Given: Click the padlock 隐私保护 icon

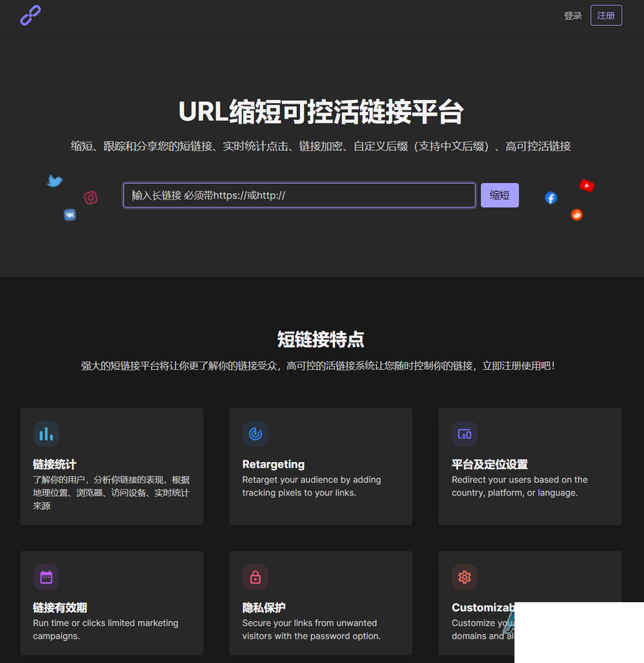Looking at the screenshot, I should 255,577.
